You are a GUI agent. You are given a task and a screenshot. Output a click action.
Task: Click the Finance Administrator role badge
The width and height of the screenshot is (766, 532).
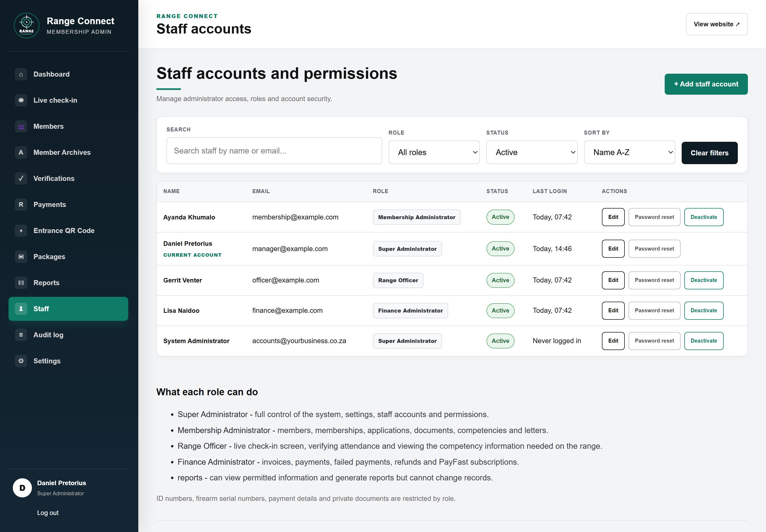[410, 311]
